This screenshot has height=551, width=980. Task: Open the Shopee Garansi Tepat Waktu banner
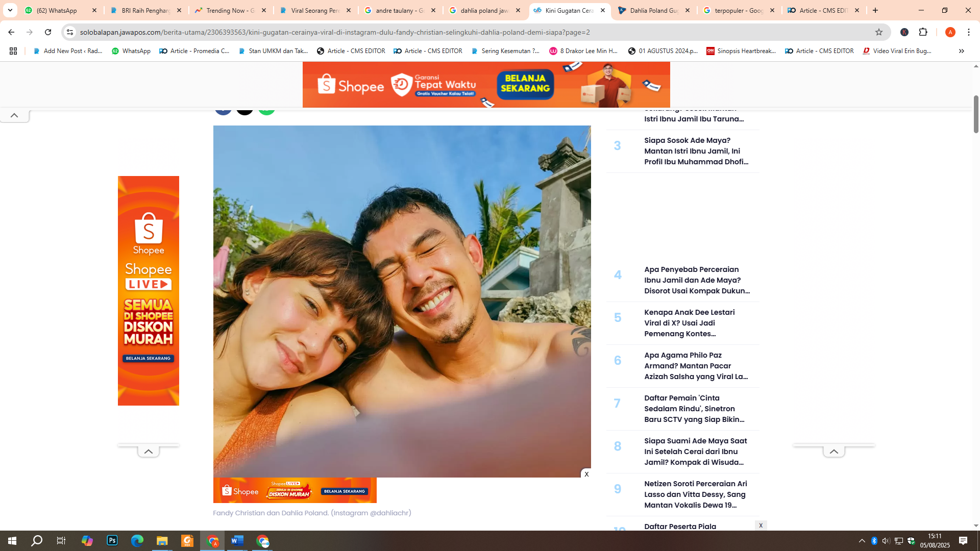click(486, 85)
